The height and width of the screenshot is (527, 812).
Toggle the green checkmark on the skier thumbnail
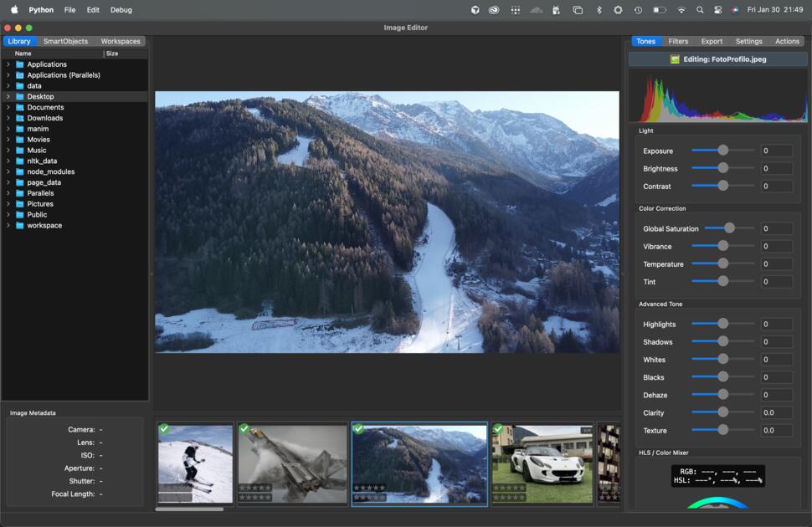point(164,428)
